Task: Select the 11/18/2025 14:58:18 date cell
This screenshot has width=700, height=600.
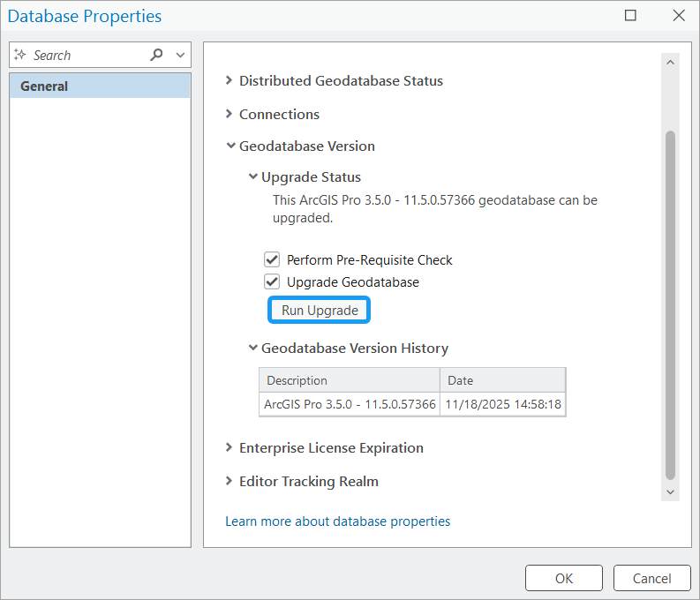Action: [x=502, y=404]
